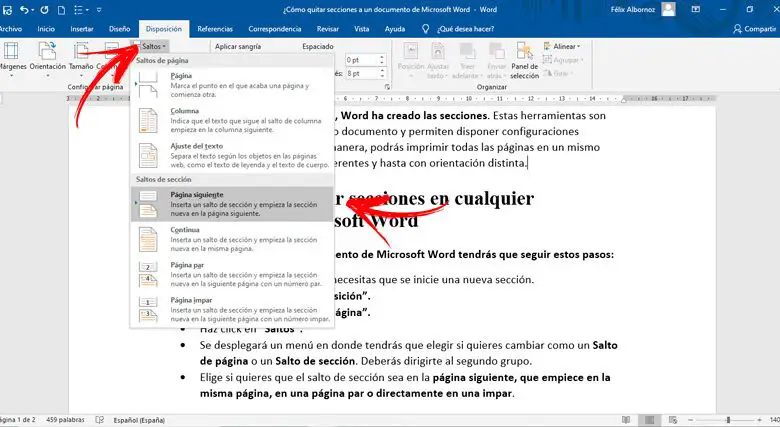Image resolution: width=780 pixels, height=427 pixels.
Task: Undo the last action
Action: pyautogui.click(x=24, y=9)
